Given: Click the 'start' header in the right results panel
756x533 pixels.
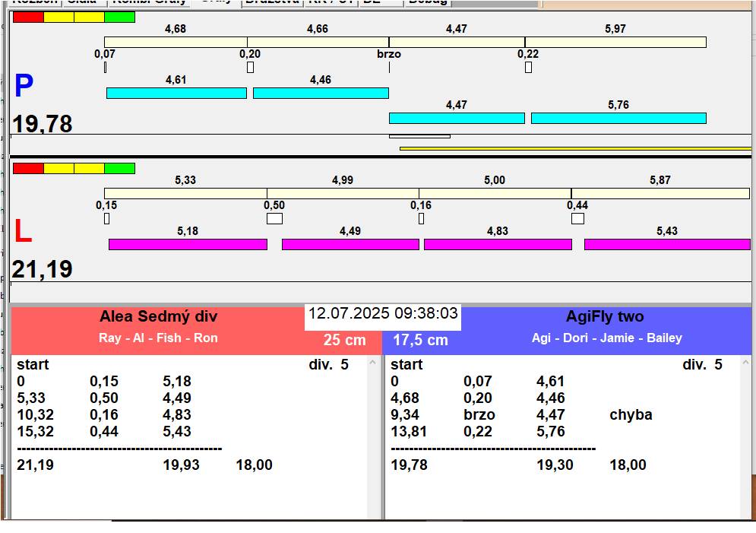Looking at the screenshot, I should click(x=406, y=364).
